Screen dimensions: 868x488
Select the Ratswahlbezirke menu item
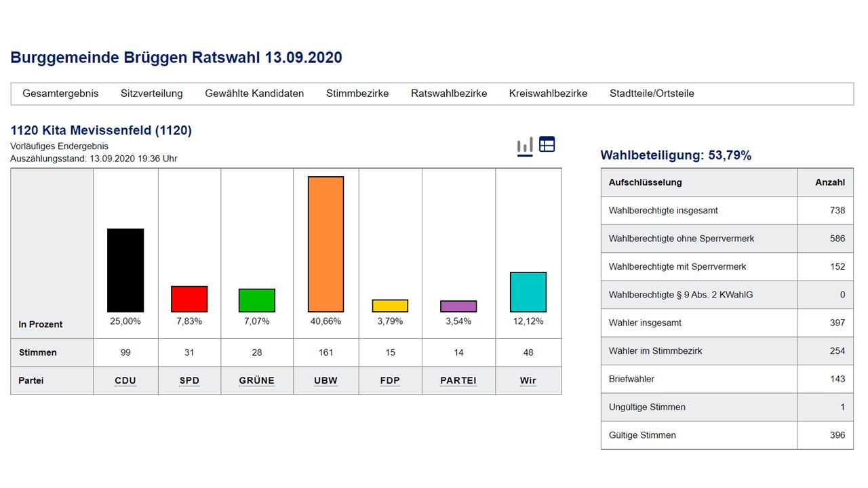click(x=449, y=94)
